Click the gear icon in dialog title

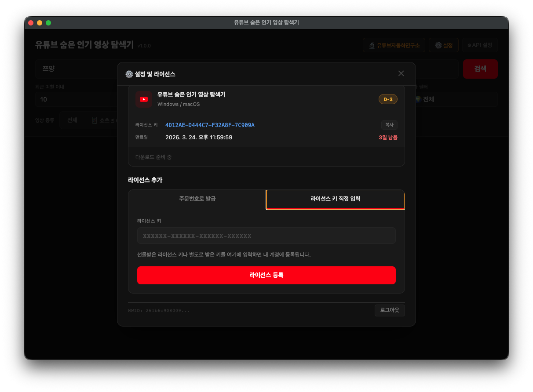(129, 74)
